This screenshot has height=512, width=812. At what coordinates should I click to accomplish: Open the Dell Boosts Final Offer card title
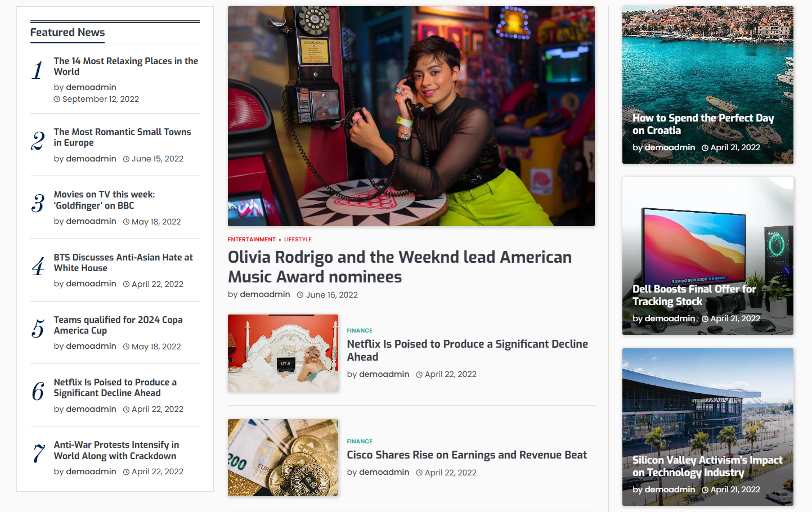[x=694, y=295]
